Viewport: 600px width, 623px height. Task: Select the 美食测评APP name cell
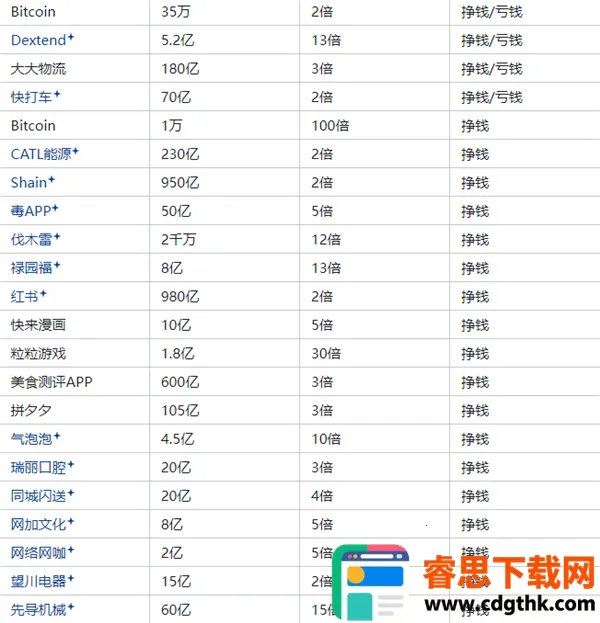(x=74, y=382)
